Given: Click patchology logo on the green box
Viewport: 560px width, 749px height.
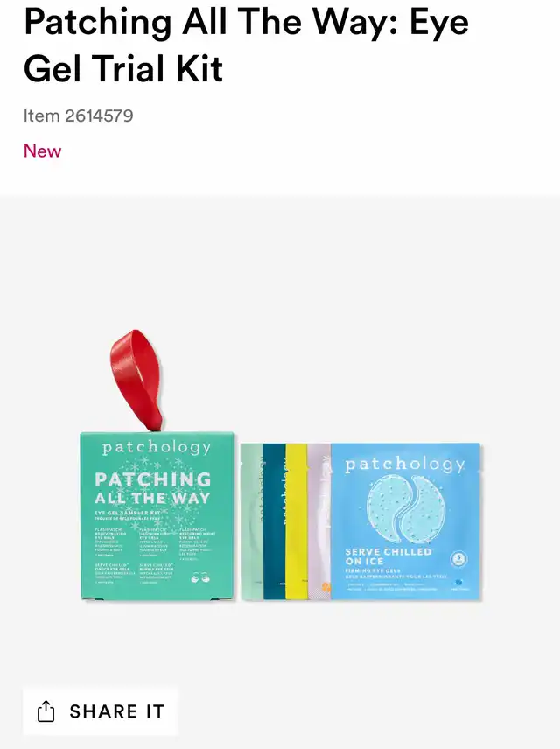Looking at the screenshot, I should tap(157, 448).
